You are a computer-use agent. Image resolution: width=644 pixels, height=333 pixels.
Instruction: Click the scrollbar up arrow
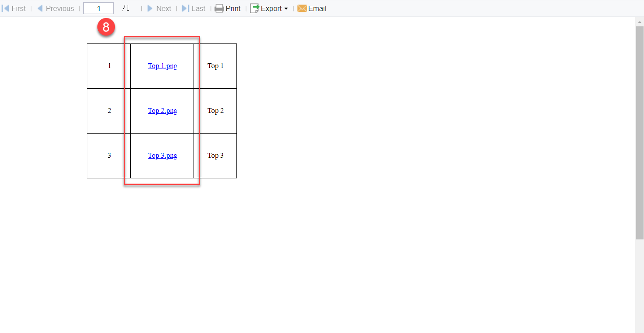pyautogui.click(x=640, y=22)
